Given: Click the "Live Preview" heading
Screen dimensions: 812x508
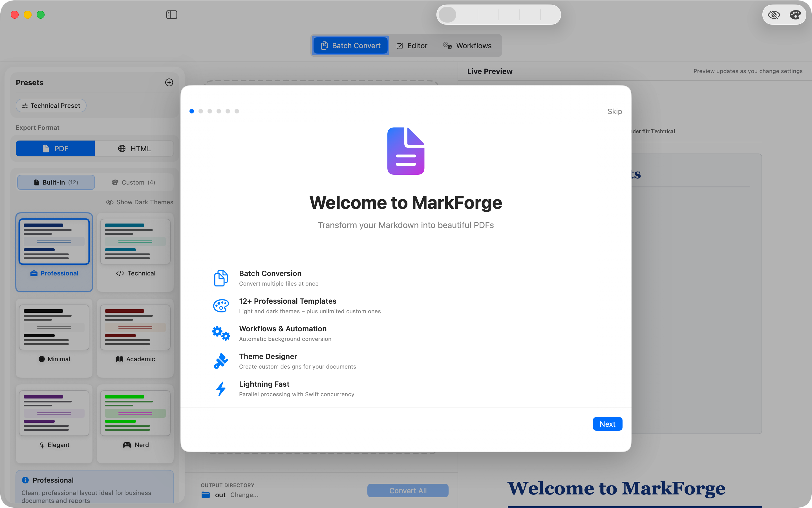Looking at the screenshot, I should tap(489, 71).
